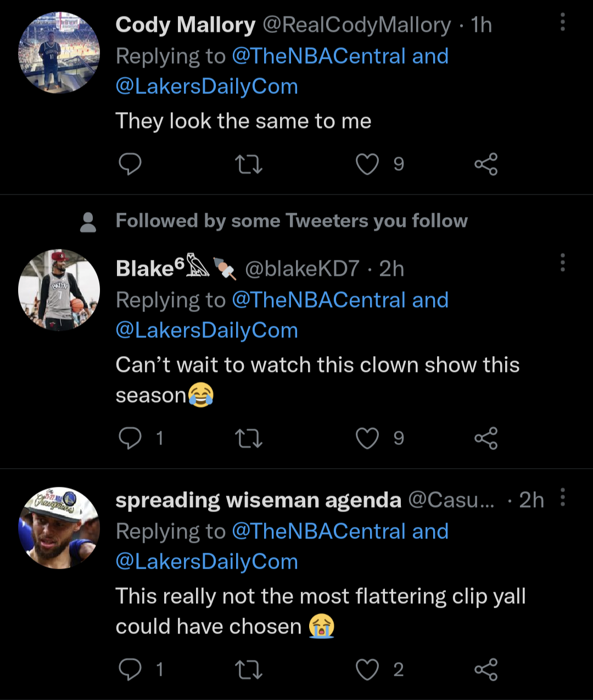Like the flattering clip tweet

pos(367,670)
